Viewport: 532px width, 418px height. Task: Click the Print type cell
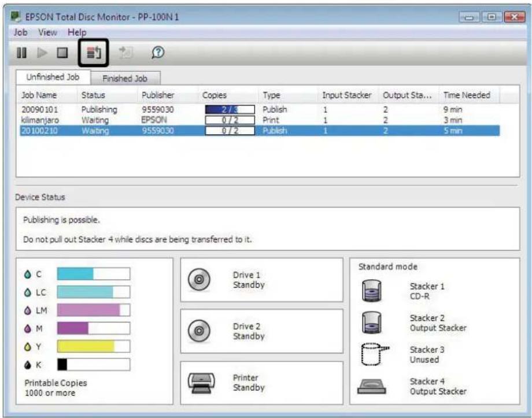pyautogui.click(x=271, y=120)
